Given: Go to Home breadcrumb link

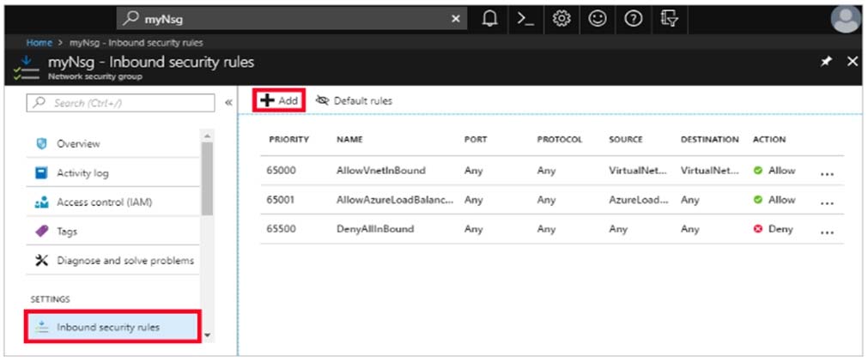Looking at the screenshot, I should coord(39,43).
